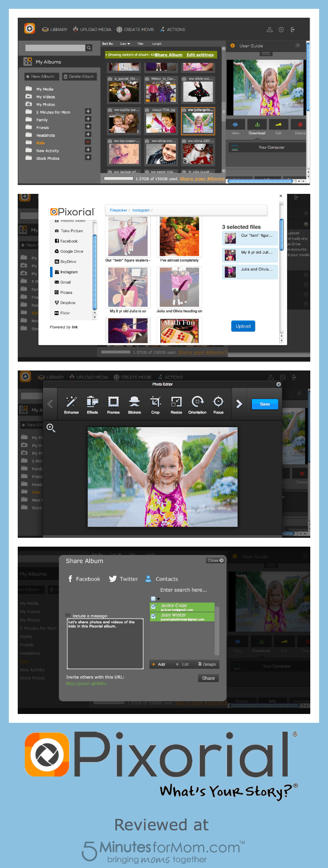Open the Effects tool in Photo Editor
This screenshot has width=328, height=868.
coord(92,405)
